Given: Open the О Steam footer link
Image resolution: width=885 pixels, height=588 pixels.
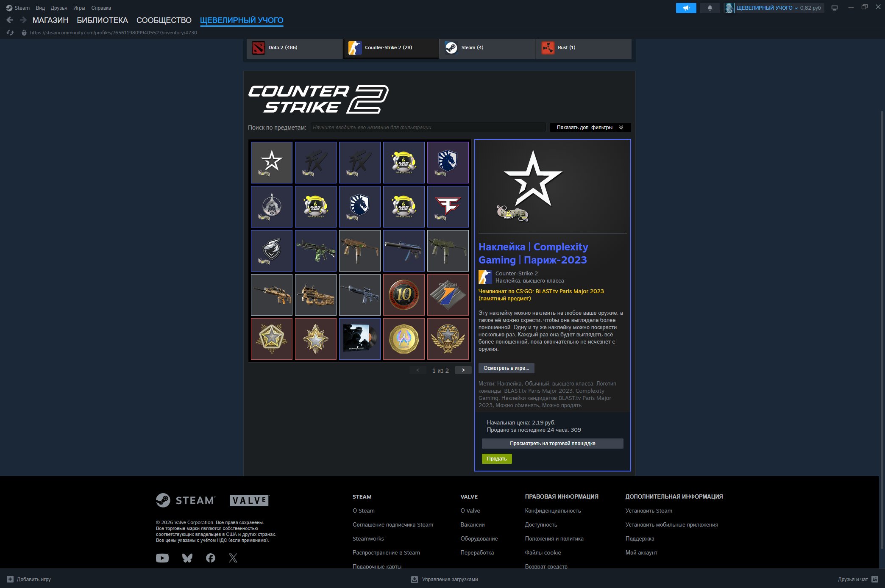Looking at the screenshot, I should pyautogui.click(x=364, y=510).
